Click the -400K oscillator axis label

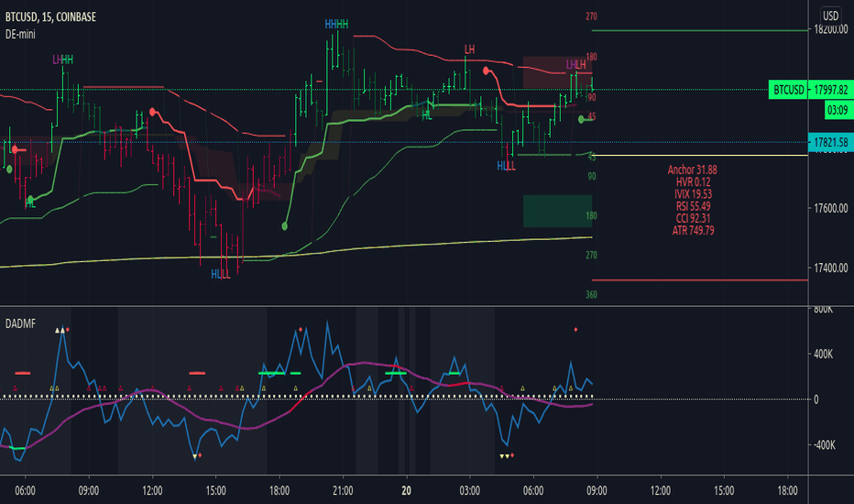click(823, 445)
